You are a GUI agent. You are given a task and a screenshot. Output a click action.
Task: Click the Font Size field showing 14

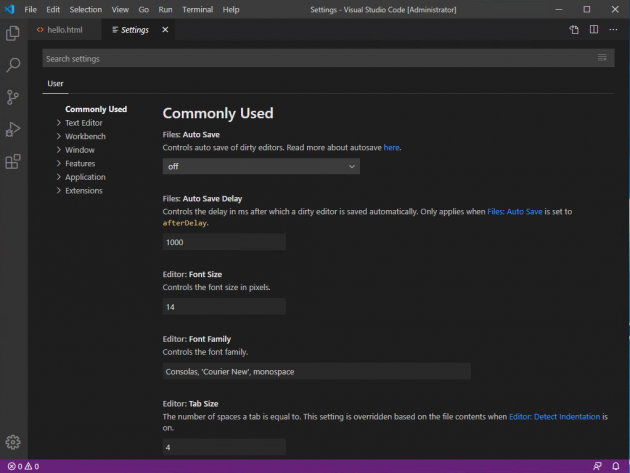[224, 307]
